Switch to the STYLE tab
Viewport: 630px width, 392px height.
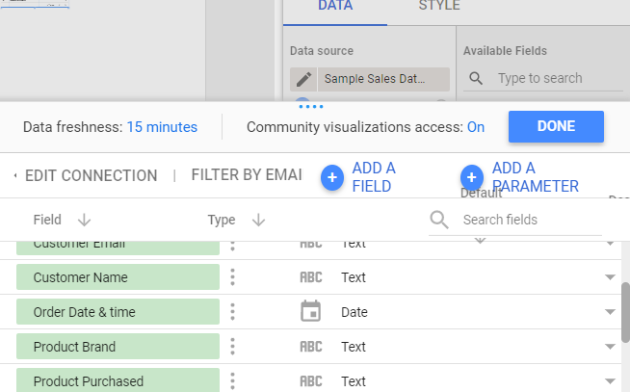click(439, 6)
